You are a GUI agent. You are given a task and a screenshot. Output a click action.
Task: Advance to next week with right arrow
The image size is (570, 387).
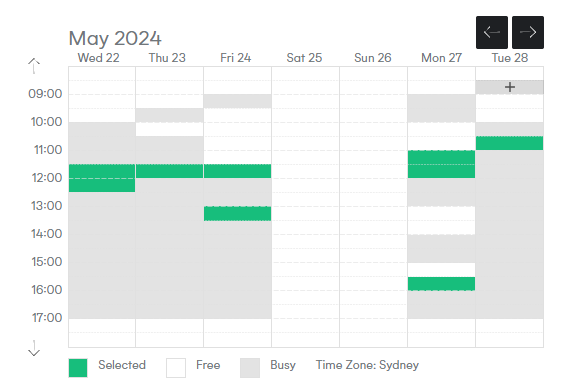(527, 32)
